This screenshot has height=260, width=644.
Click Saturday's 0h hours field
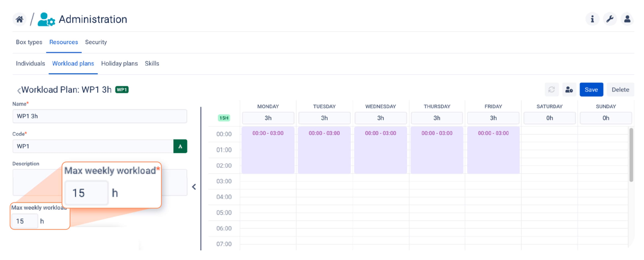(x=549, y=118)
